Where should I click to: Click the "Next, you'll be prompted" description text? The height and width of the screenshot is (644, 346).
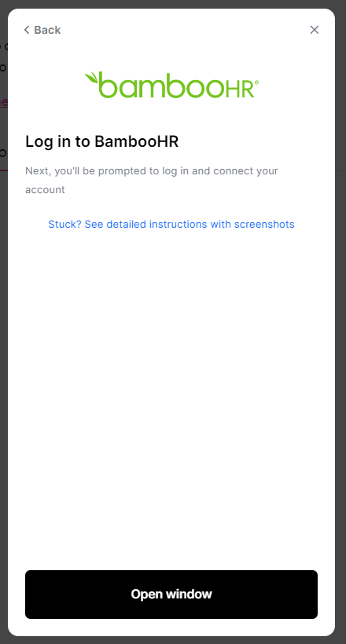coord(152,180)
